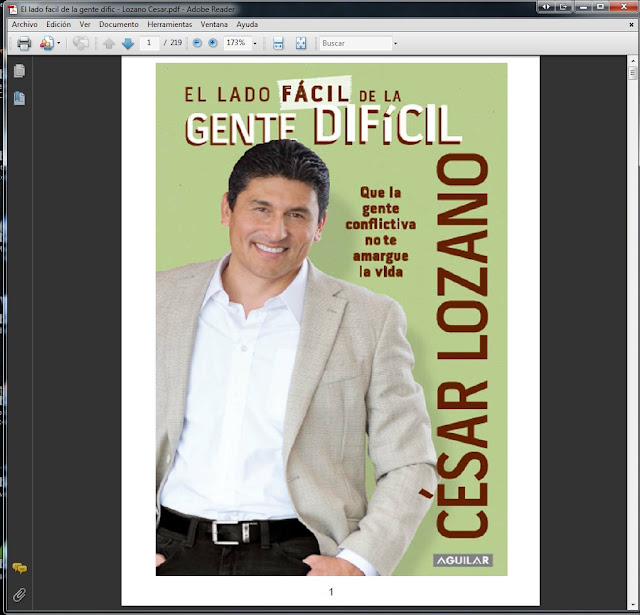Open the Ver menu
640x615 pixels.
pos(85,24)
